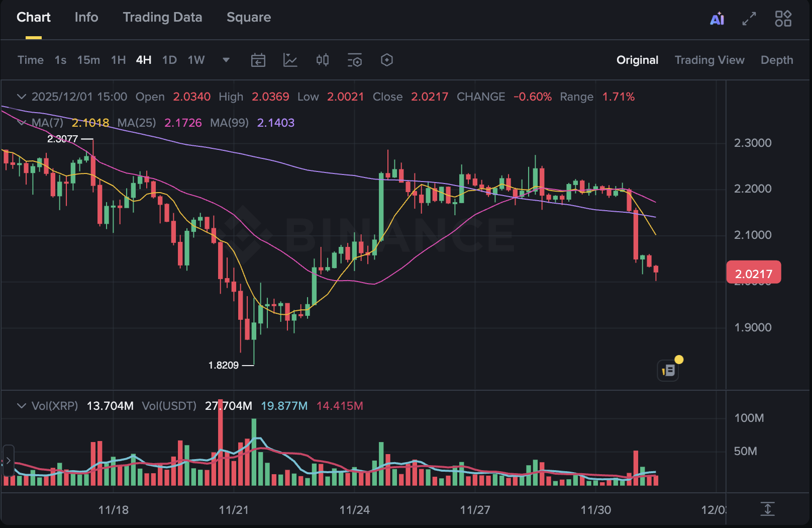This screenshot has width=812, height=528.
Task: Switch chart mode to Depth
Action: coord(776,60)
